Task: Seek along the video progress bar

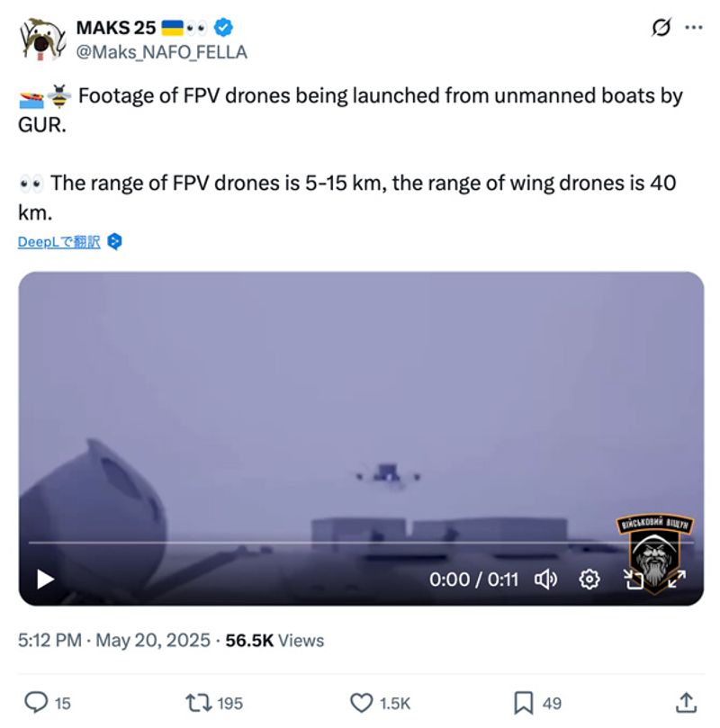Action: 360,543
